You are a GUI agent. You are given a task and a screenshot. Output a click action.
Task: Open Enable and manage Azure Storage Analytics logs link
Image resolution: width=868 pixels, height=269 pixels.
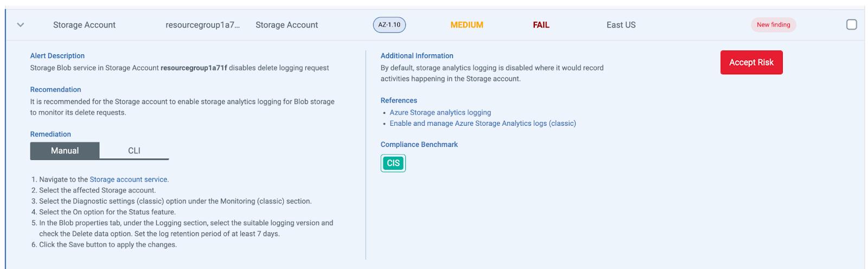click(x=482, y=123)
